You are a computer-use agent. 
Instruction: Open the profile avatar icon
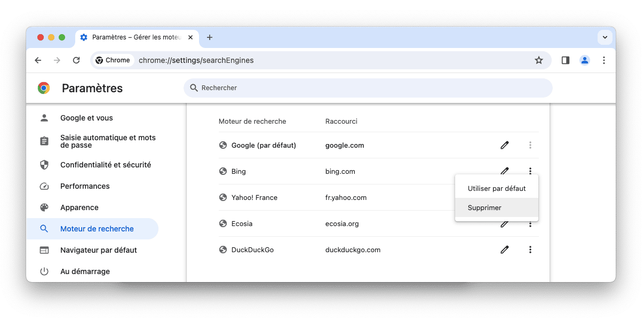585,60
